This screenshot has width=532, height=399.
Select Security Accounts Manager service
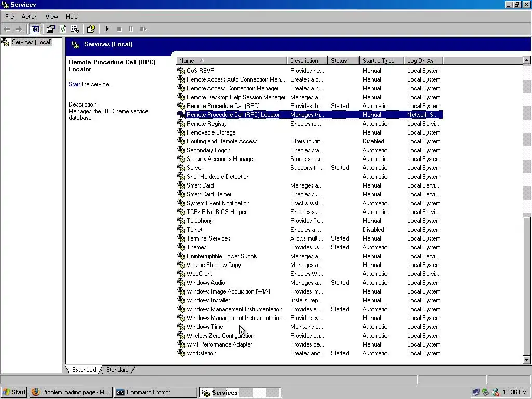310,159
